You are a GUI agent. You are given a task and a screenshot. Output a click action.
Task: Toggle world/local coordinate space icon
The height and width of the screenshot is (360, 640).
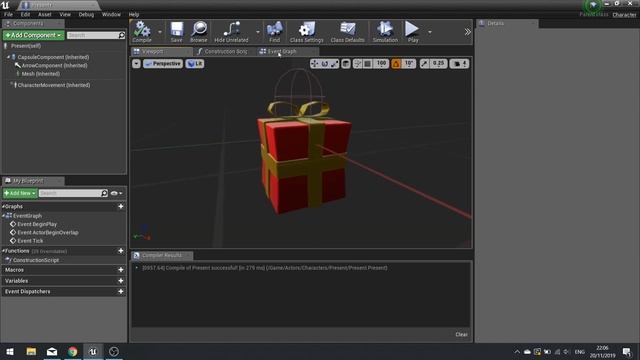pos(346,64)
